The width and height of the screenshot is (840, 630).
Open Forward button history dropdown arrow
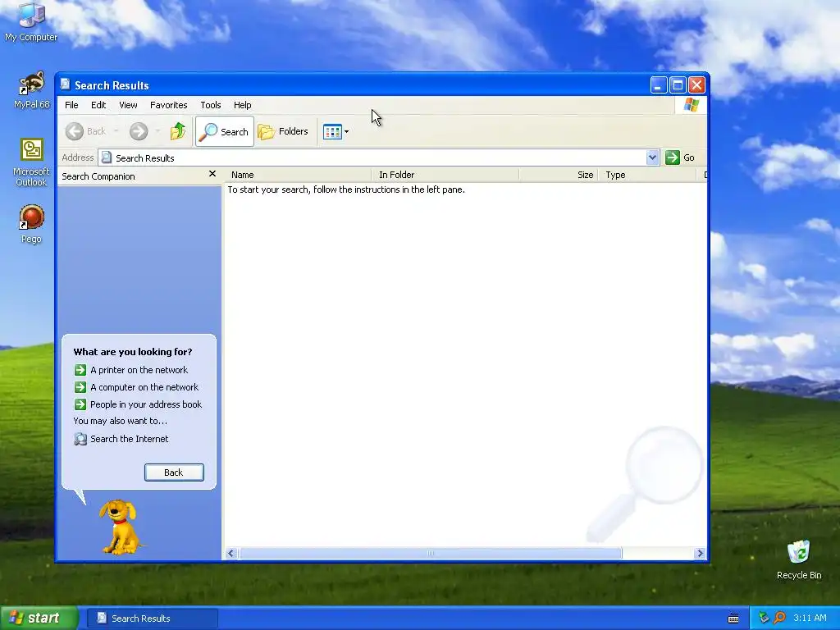click(x=157, y=131)
